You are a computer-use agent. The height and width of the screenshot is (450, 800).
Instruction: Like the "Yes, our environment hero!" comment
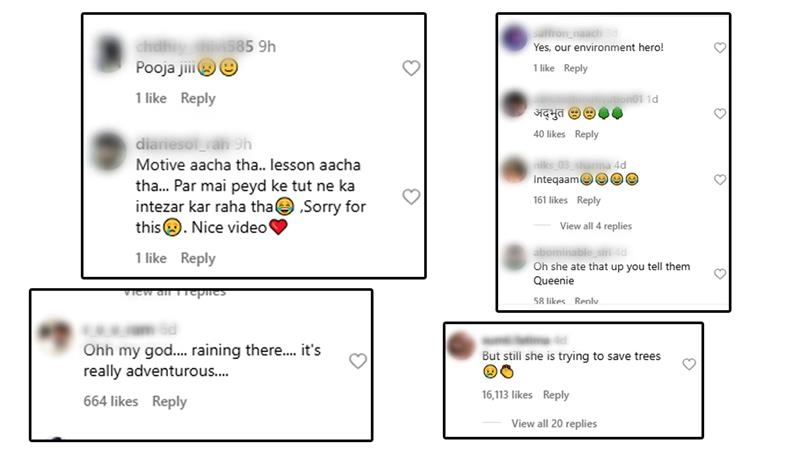tap(719, 48)
